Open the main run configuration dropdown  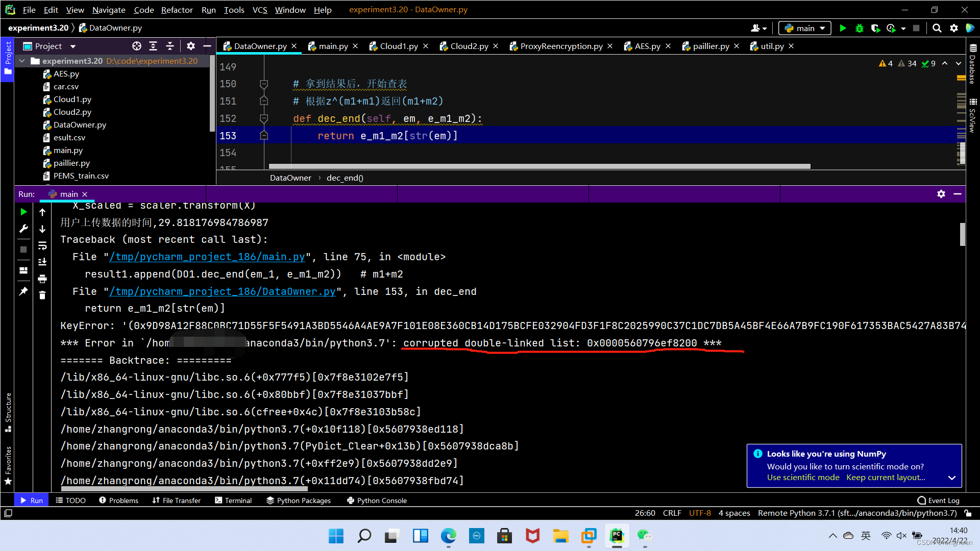coord(805,29)
